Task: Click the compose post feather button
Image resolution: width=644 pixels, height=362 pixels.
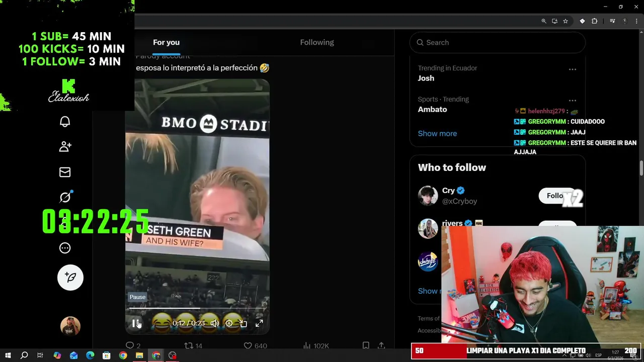Action: pos(70,278)
